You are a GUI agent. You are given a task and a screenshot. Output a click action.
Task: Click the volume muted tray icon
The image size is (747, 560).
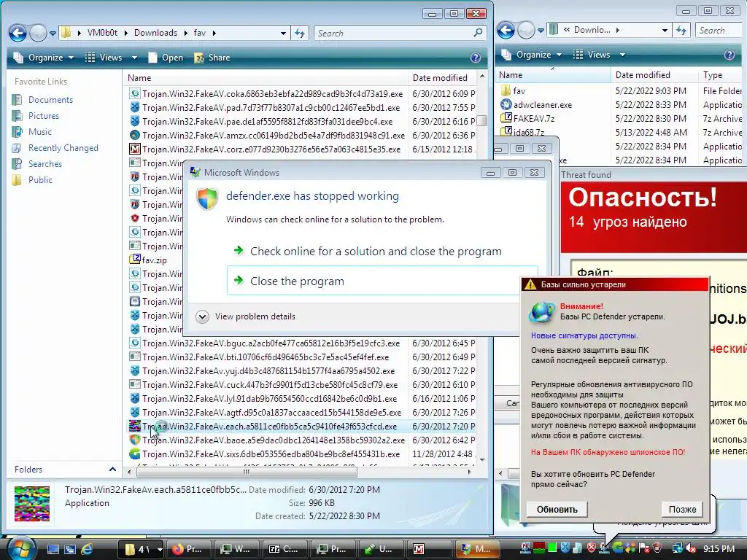[x=690, y=548]
